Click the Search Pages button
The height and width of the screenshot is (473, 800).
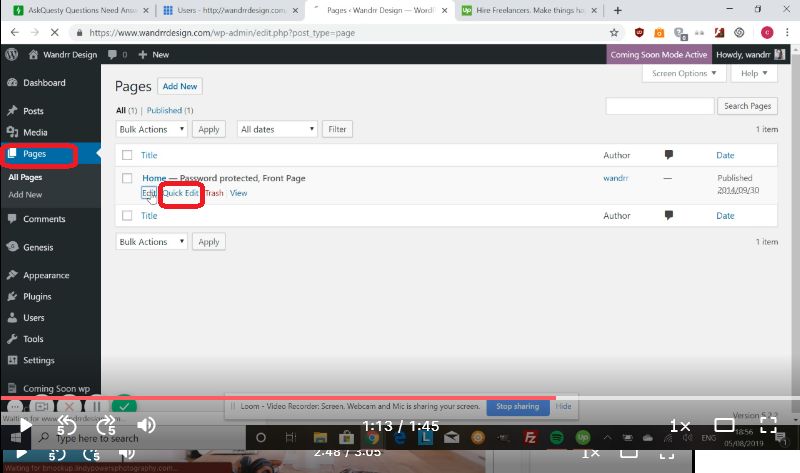pos(747,106)
